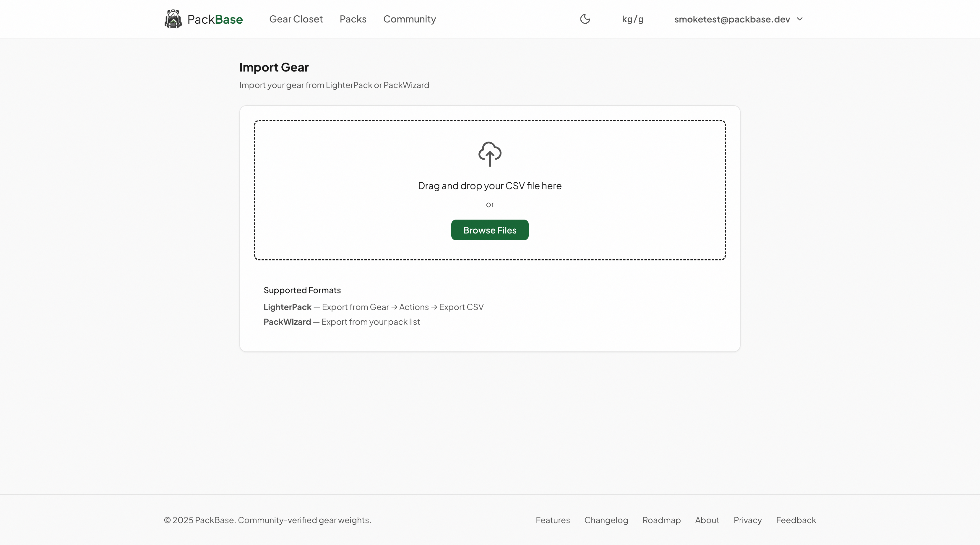Click the '© 2025 PackBase' copyright text
980x545 pixels.
(x=267, y=520)
